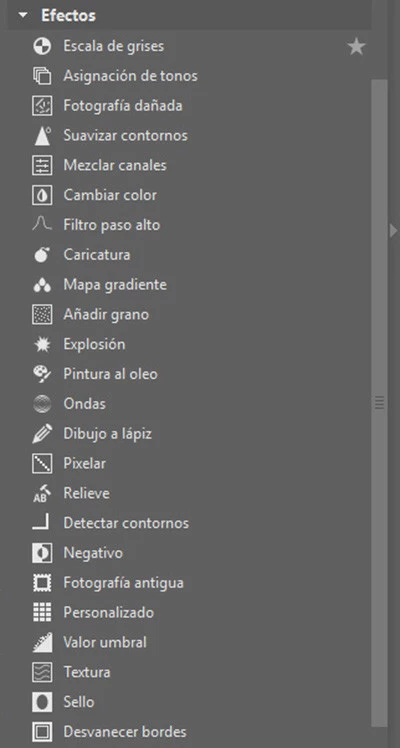Choose the Suavizar contornos cone icon
This screenshot has width=400, height=748.
pyautogui.click(x=42, y=136)
